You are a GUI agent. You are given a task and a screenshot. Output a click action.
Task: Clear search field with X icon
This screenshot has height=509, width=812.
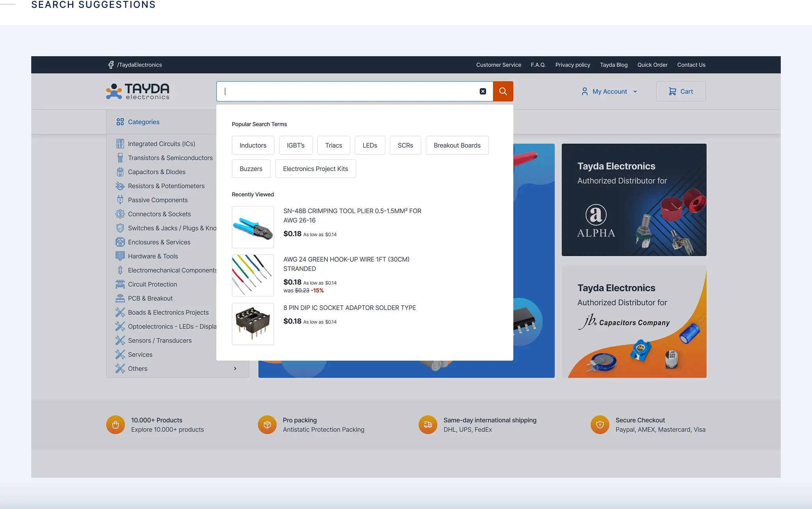483,91
